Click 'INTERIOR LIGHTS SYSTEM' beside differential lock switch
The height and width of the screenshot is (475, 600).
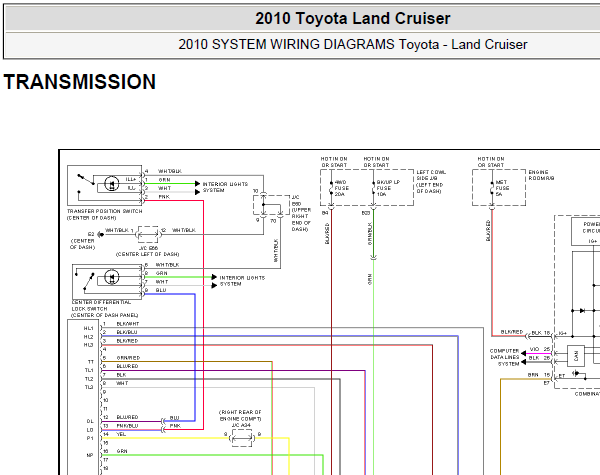pyautogui.click(x=242, y=281)
